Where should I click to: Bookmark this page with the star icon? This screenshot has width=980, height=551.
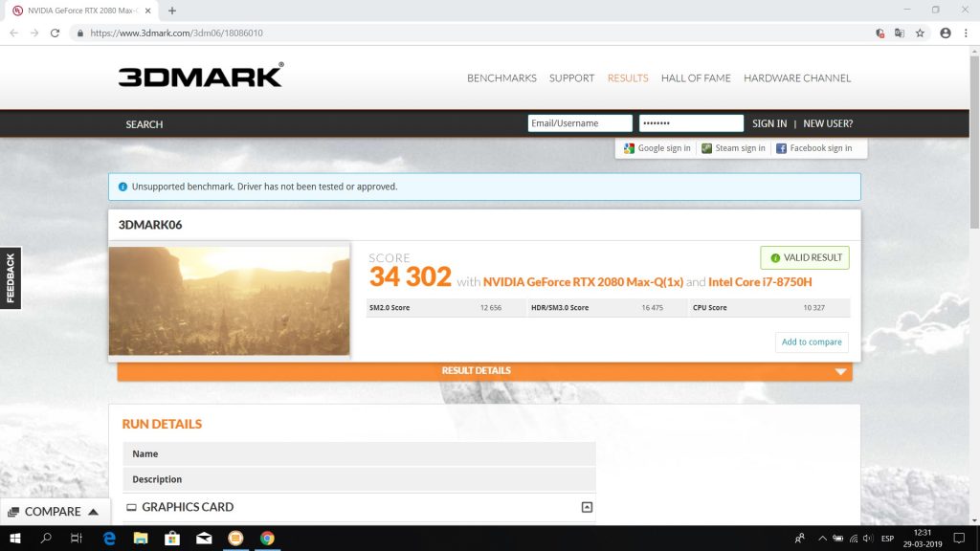coord(920,33)
